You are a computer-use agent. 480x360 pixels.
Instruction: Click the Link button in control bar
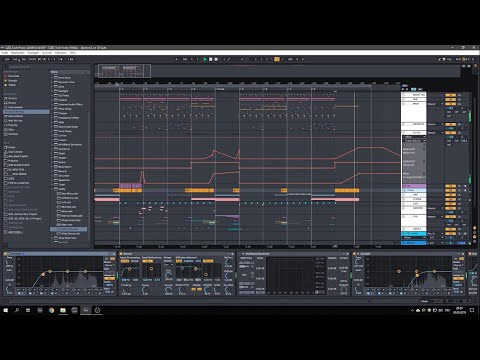click(x=7, y=59)
